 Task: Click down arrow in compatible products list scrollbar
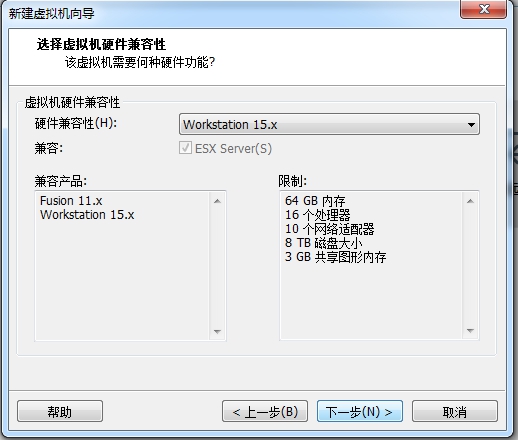click(x=217, y=331)
